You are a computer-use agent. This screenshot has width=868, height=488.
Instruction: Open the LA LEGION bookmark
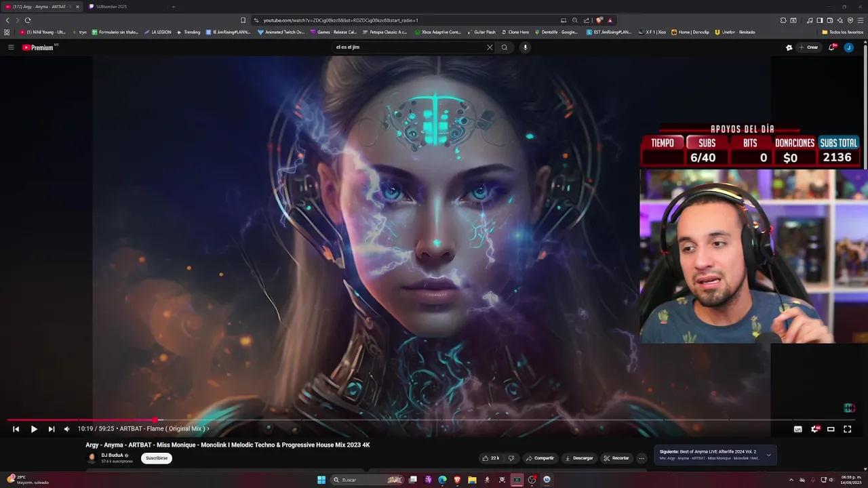pos(157,32)
